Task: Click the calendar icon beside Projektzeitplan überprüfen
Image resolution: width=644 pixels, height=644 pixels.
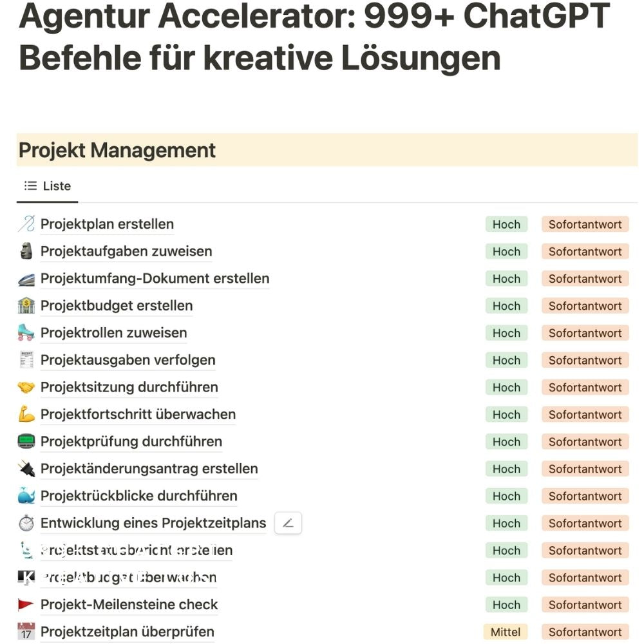Action: [26, 632]
